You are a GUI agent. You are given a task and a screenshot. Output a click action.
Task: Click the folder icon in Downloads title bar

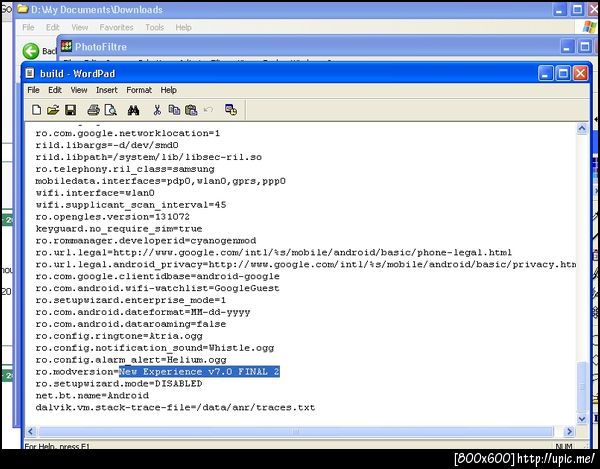click(23, 9)
